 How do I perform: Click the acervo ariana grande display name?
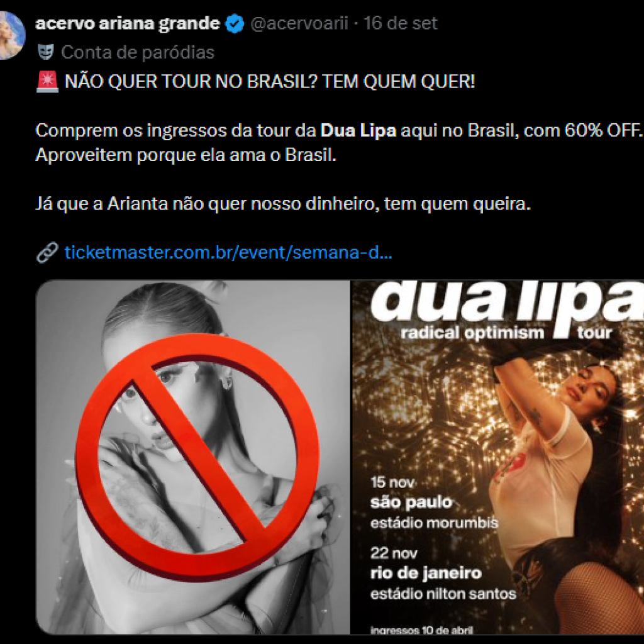(128, 23)
